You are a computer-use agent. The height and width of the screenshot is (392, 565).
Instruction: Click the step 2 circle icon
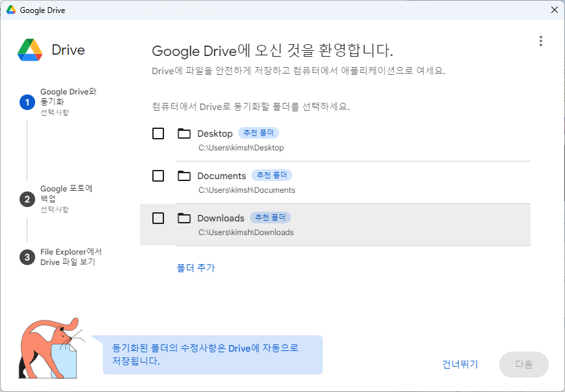click(x=27, y=199)
